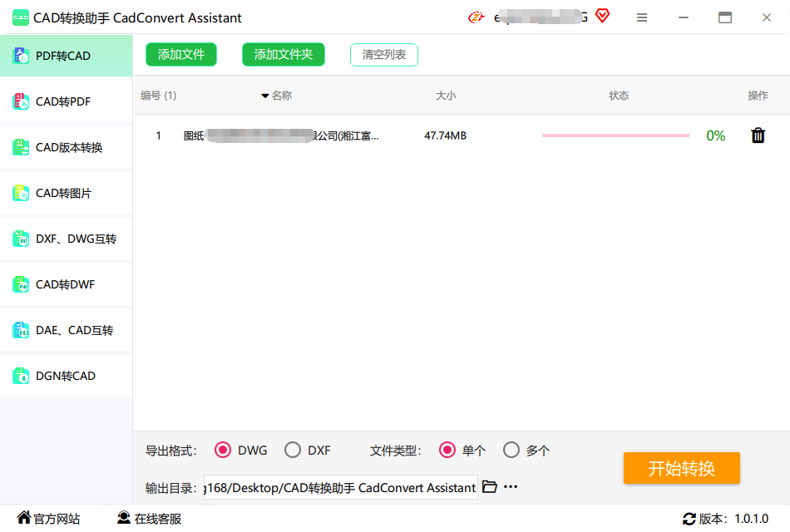
Task: Click the user avatar icon in title bar
Action: [x=476, y=17]
